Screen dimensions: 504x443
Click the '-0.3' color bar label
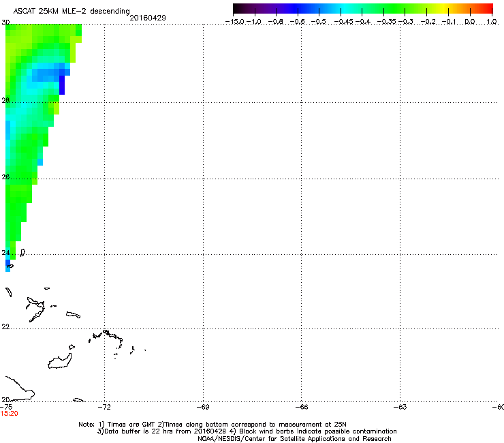406,22
